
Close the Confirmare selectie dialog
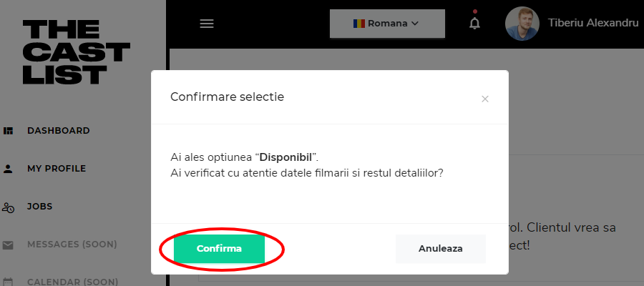pos(485,99)
